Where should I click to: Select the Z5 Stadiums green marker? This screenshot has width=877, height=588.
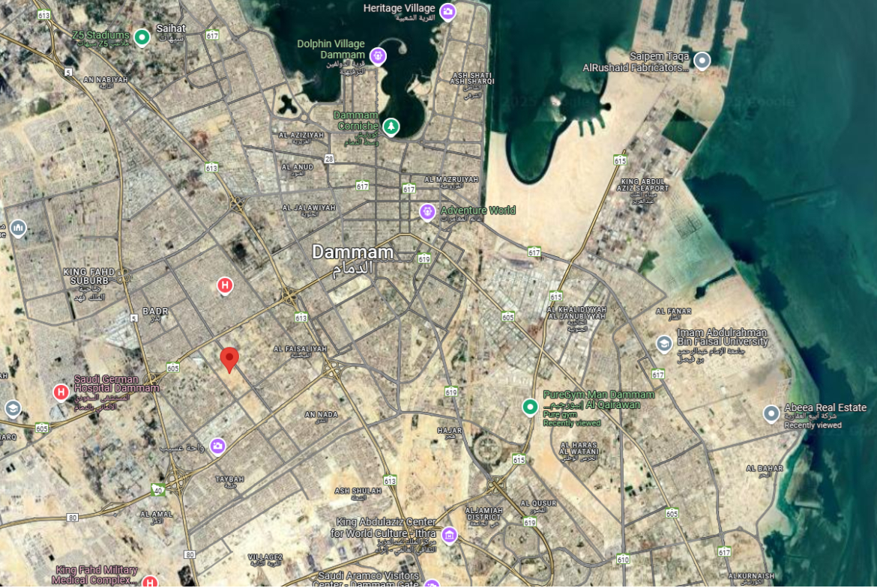142,37
